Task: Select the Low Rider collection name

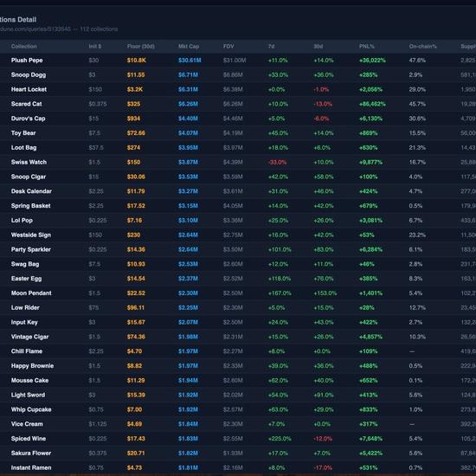Action: tap(25, 308)
